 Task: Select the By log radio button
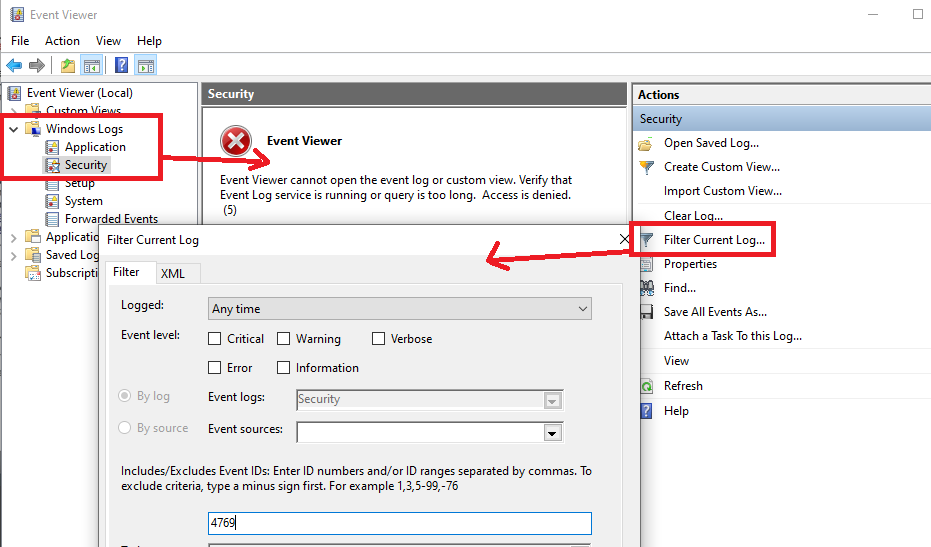point(124,396)
